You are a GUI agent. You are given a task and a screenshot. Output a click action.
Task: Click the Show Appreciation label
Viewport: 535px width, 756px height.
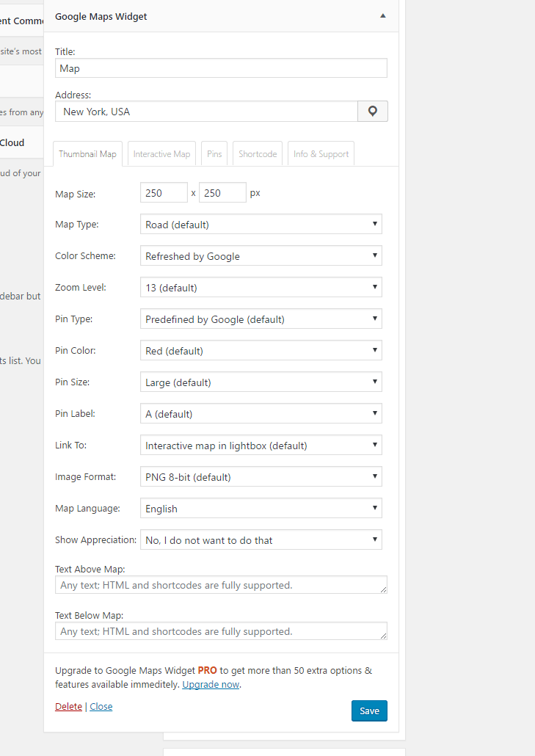coord(95,540)
